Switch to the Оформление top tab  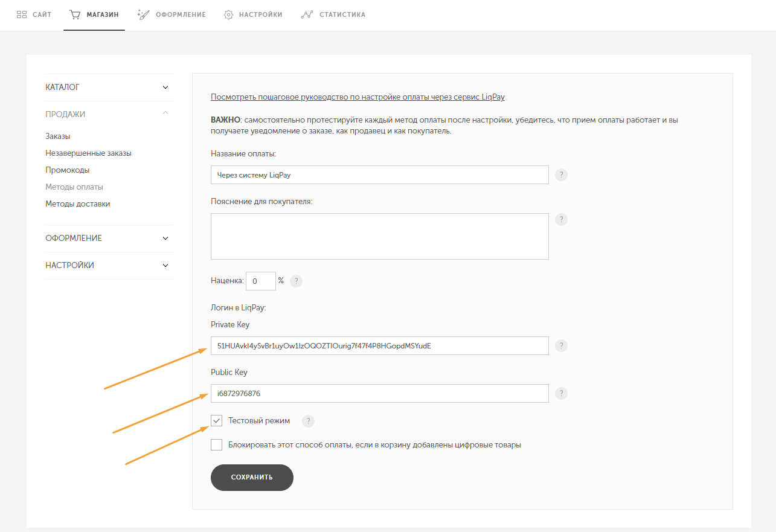pyautogui.click(x=172, y=14)
